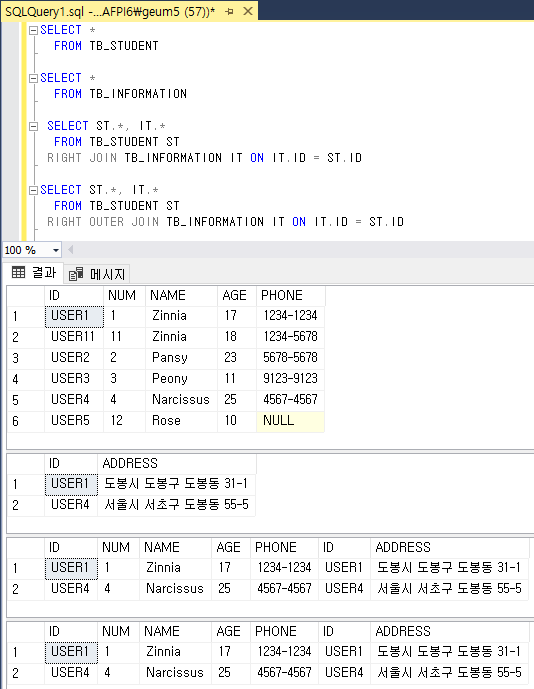Screen dimensions: 534x689
Task: Click the ID column header in first grid
Action: pyautogui.click(x=74, y=295)
